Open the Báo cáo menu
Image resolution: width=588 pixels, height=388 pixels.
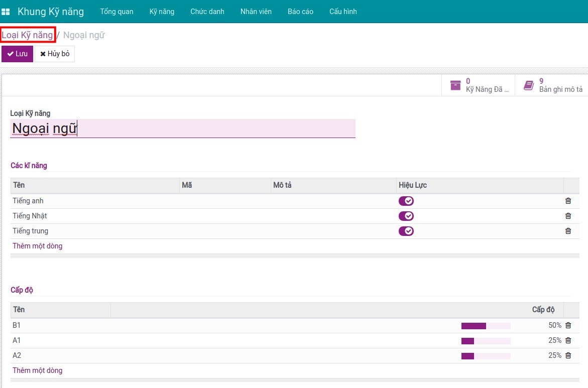[300, 12]
